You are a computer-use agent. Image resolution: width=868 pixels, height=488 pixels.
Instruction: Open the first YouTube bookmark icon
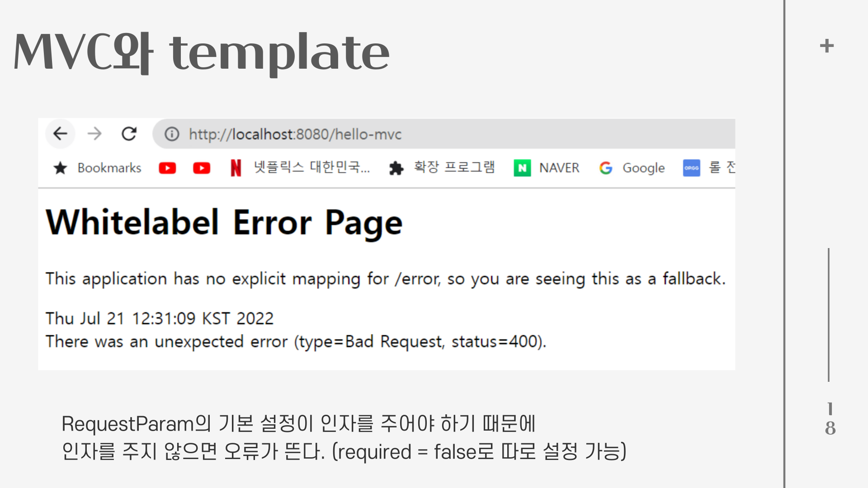[167, 168]
